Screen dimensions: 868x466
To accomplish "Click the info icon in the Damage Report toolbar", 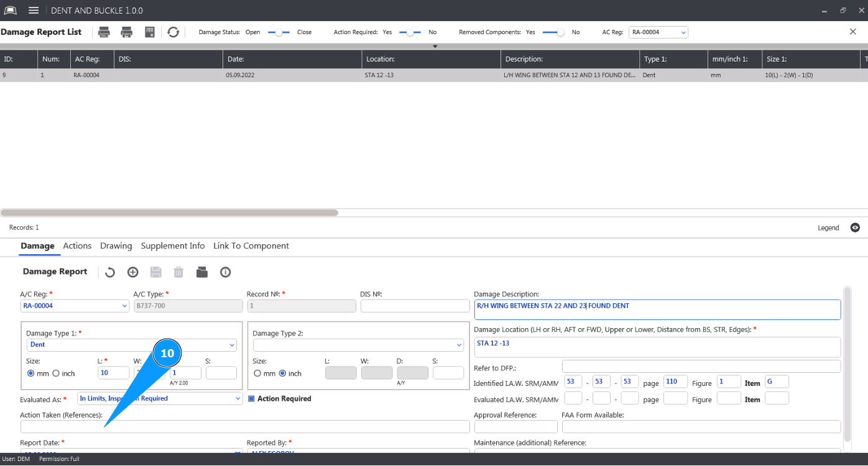I will [225, 272].
